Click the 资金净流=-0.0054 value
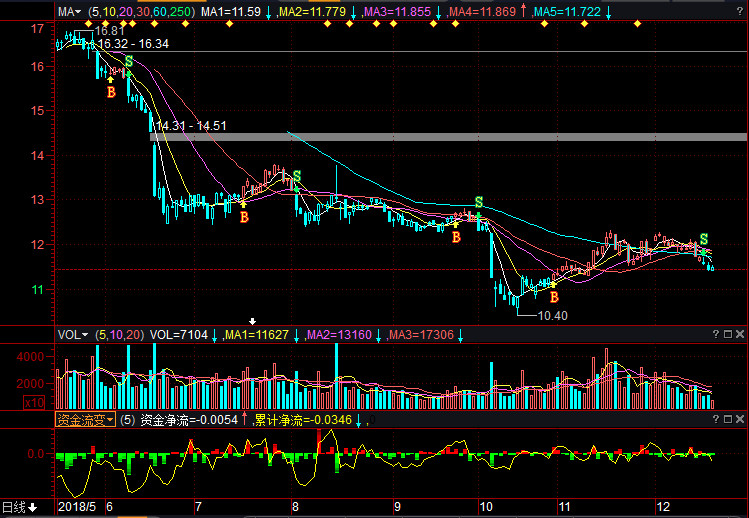Viewport: 749px width, 518px height. coord(189,420)
